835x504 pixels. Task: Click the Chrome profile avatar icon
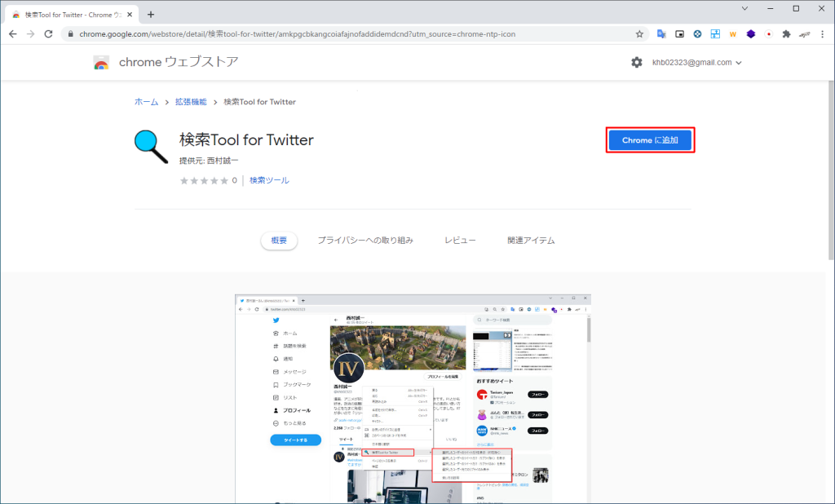click(x=804, y=34)
